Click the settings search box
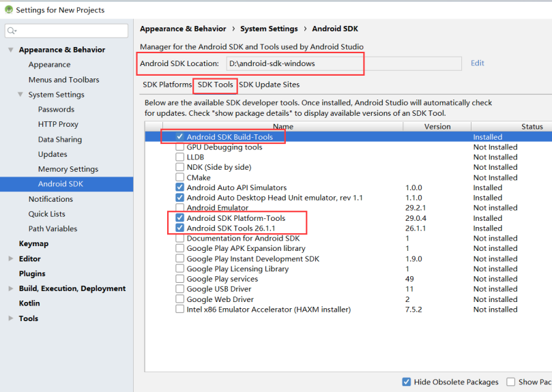 67,31
